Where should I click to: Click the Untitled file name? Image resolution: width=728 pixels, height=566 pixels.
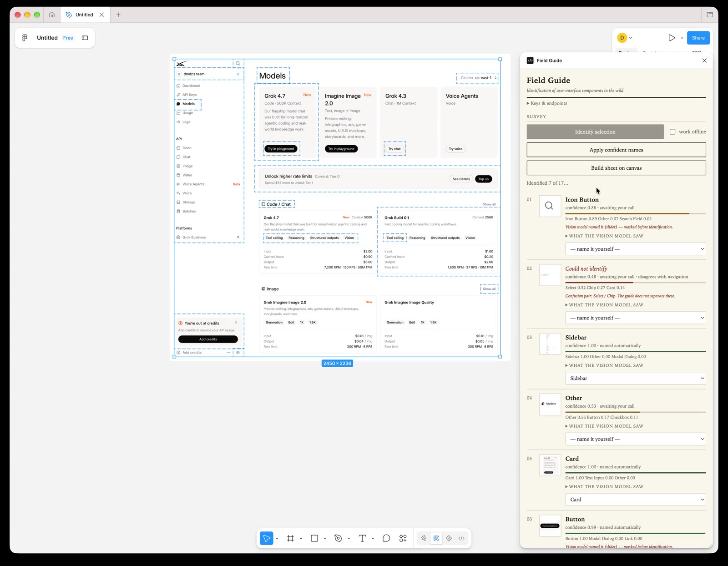(47, 38)
